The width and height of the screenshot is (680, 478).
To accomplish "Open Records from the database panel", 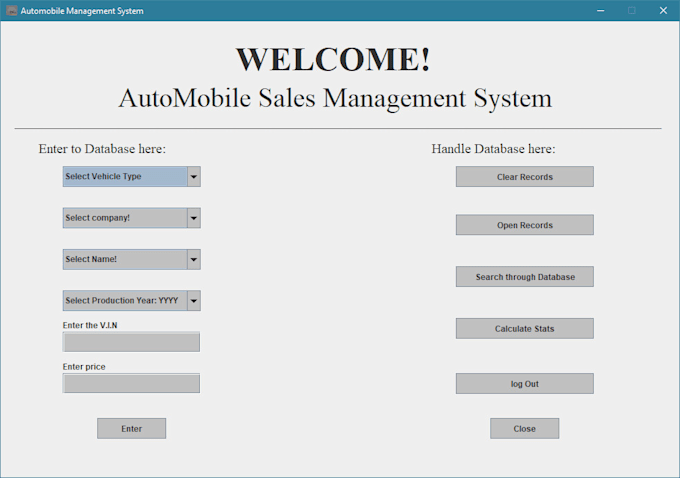I will click(x=524, y=225).
